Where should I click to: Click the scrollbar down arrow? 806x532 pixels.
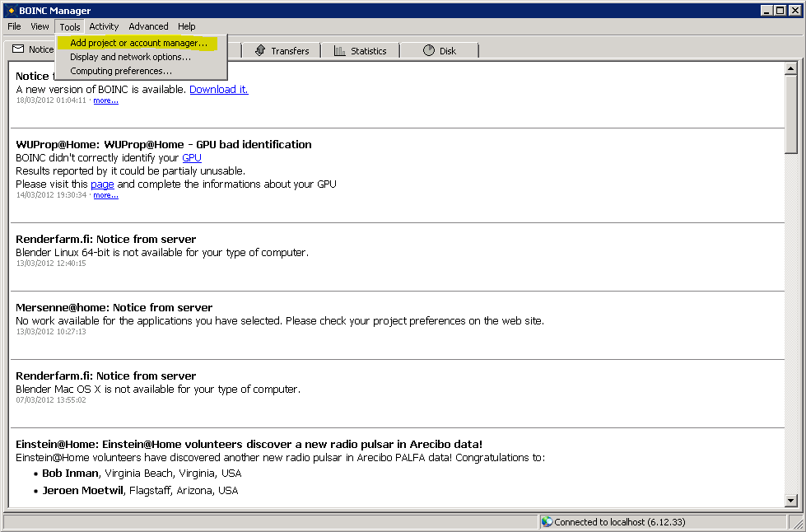[x=791, y=500]
